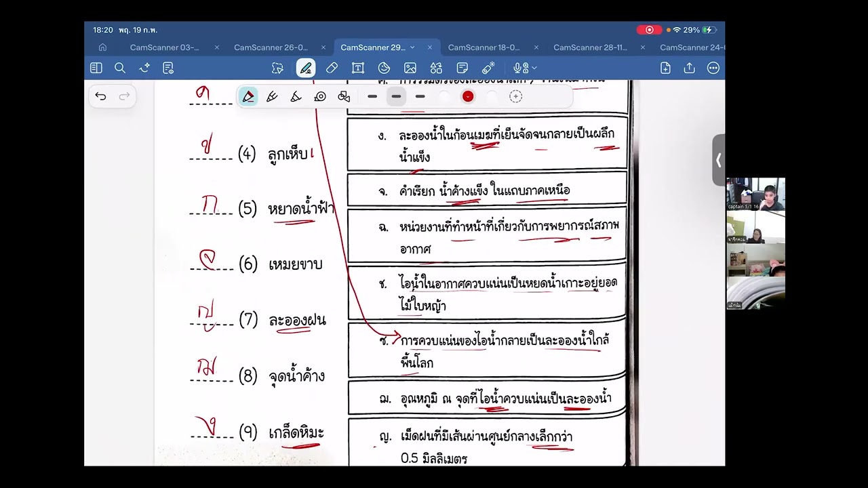Open the page thumbnails sidebar
The height and width of the screenshot is (488, 868).
click(x=96, y=68)
